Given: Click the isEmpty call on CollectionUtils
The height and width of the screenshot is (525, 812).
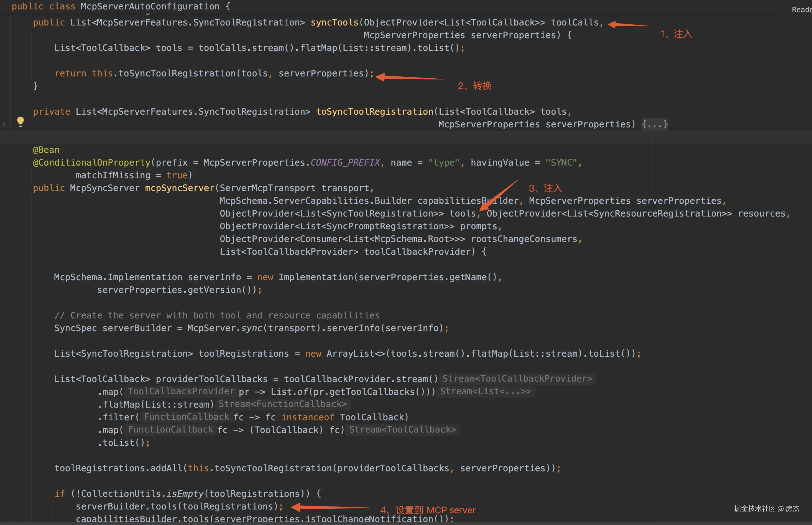Looking at the screenshot, I should pyautogui.click(x=185, y=493).
